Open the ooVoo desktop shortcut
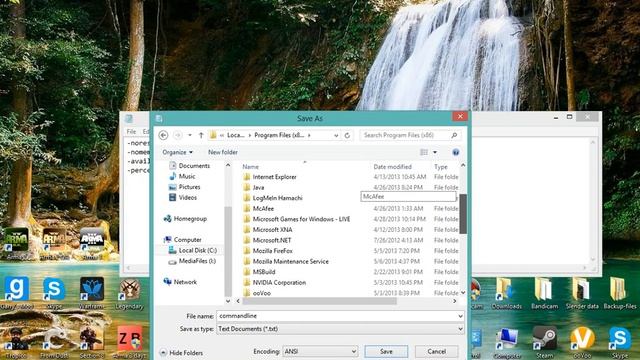The image size is (640, 360). pyautogui.click(x=582, y=342)
